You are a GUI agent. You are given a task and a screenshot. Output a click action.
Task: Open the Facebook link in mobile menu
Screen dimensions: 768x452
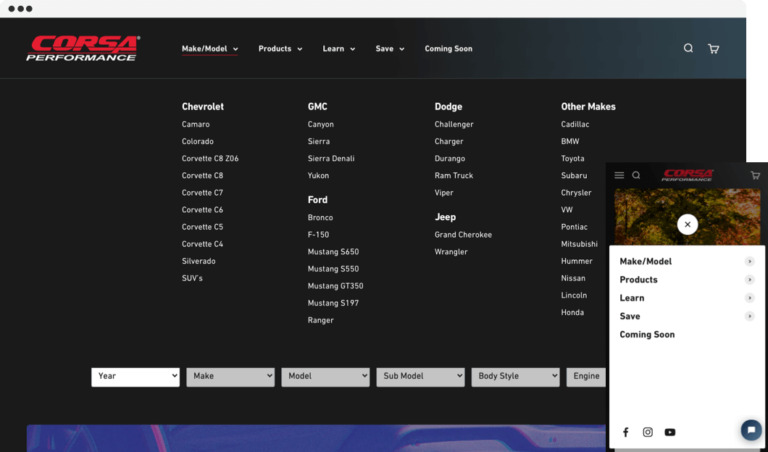(625, 432)
